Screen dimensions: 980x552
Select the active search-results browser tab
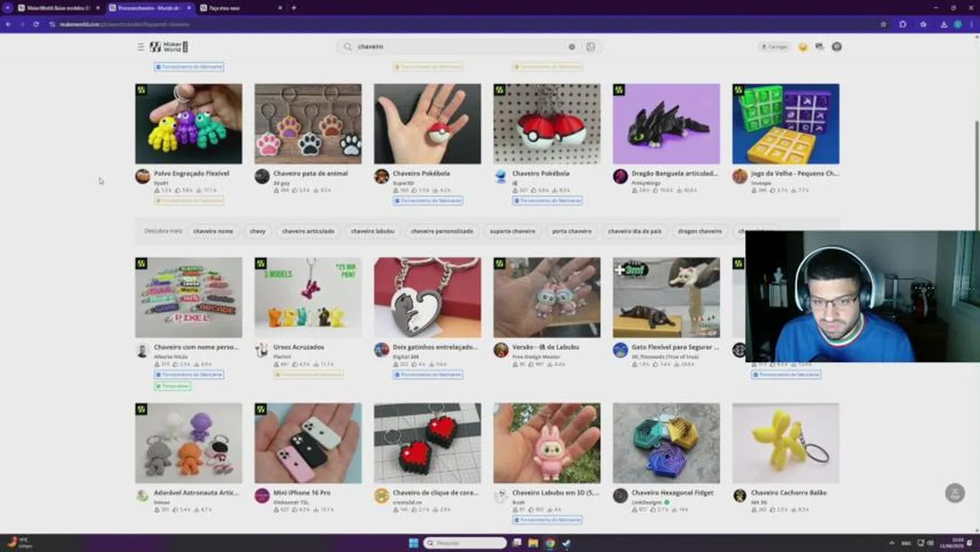[x=150, y=8]
